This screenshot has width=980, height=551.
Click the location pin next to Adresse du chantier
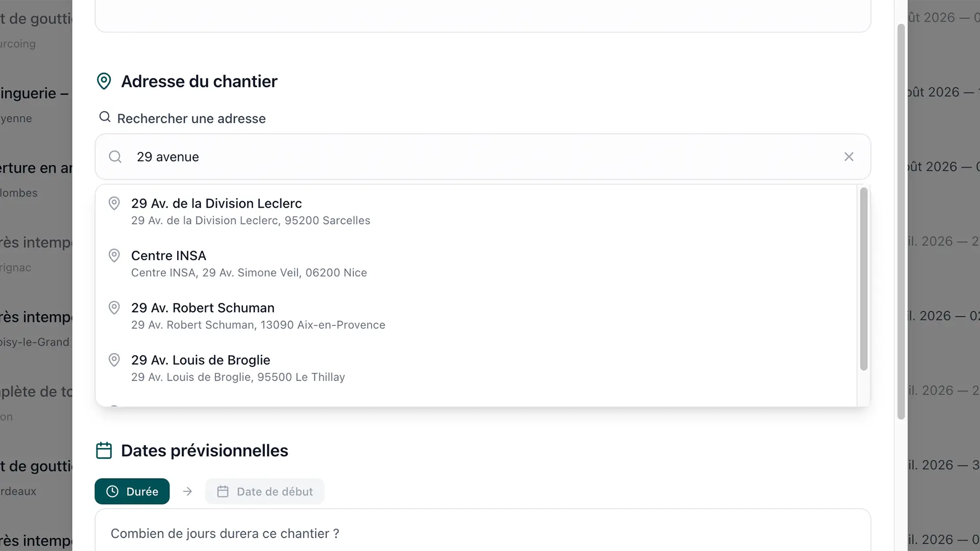click(104, 81)
